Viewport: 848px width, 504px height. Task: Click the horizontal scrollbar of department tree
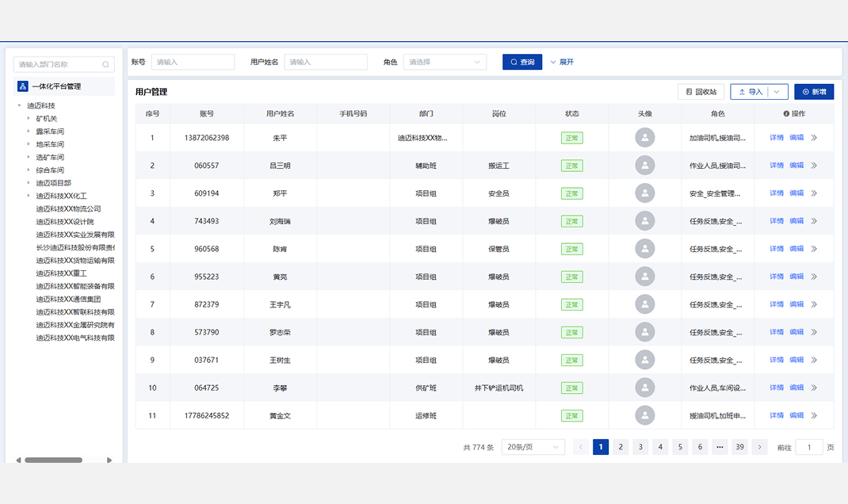54,460
